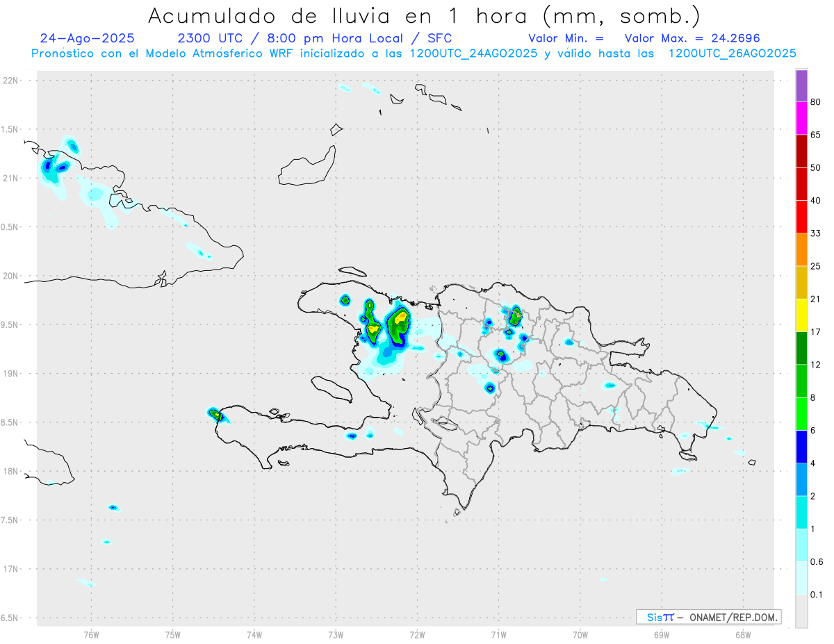The height and width of the screenshot is (644, 834).
Task: Click legend value label '25'
Action: tap(815, 266)
